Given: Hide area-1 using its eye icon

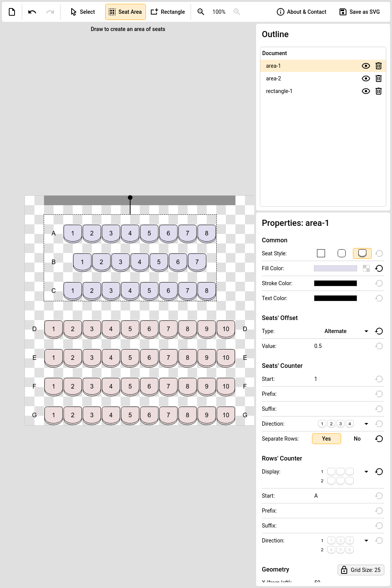Looking at the screenshot, I should 366,66.
